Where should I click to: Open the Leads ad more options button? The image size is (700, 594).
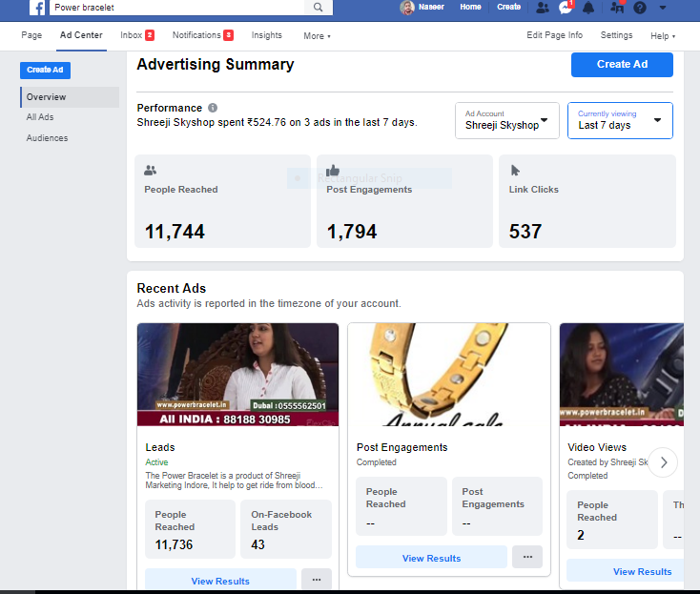(x=316, y=580)
